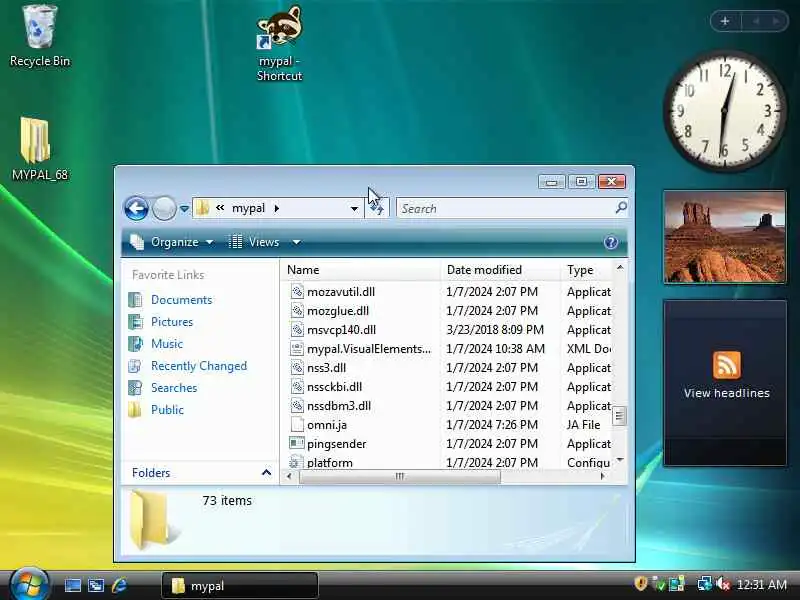Screen dimensions: 800x600
Task: Click the vertical scrollbar up arrow
Action: (x=620, y=267)
